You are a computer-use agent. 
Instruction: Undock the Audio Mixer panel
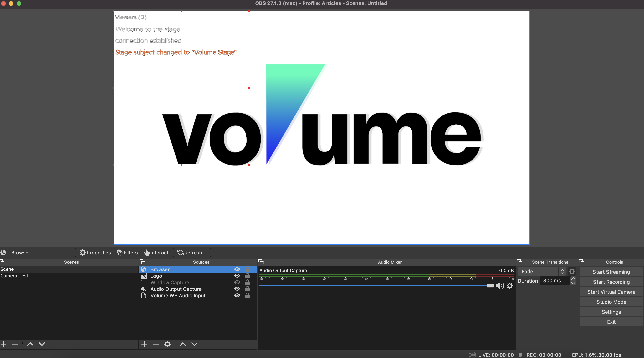coord(261,262)
